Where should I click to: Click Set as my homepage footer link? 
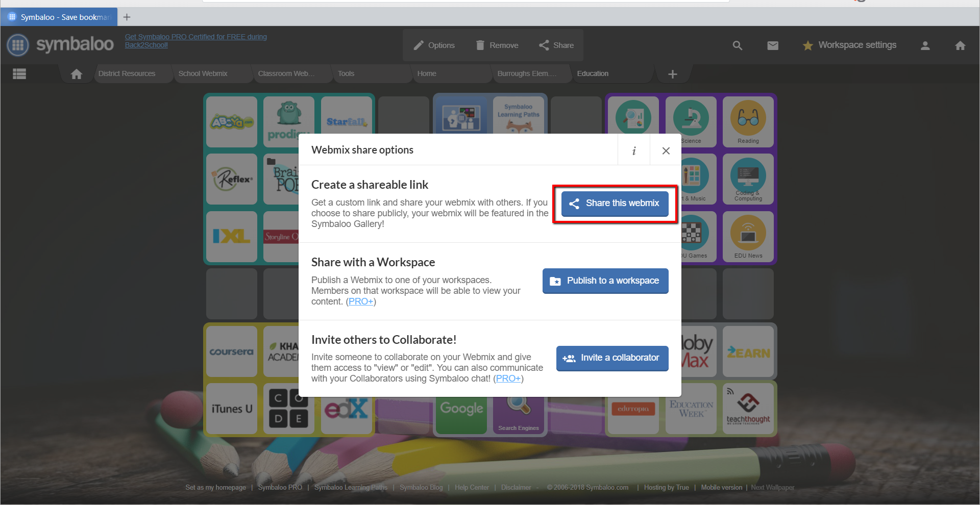(216, 488)
